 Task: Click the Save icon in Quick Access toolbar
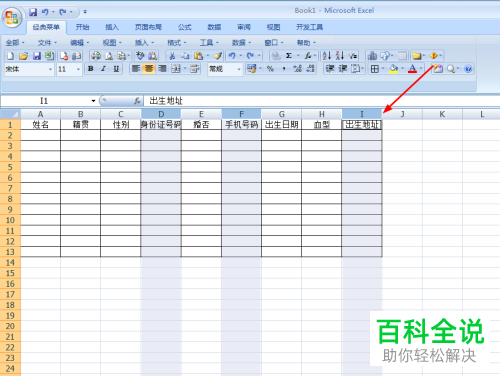tap(33, 12)
